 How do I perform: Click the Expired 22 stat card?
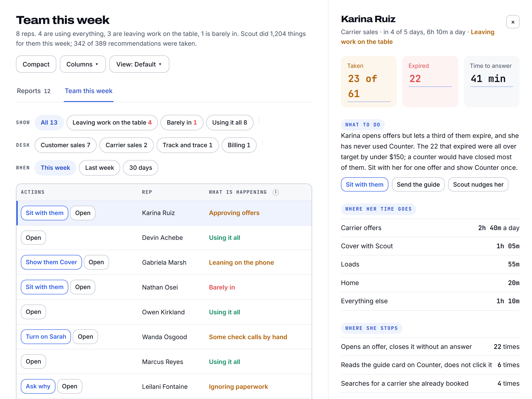430,81
